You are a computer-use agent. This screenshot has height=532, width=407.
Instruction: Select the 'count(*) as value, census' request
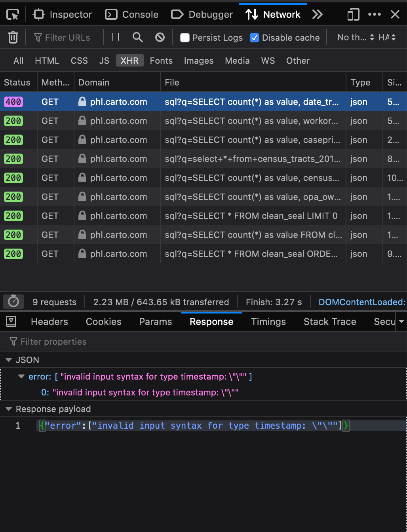pos(203,178)
